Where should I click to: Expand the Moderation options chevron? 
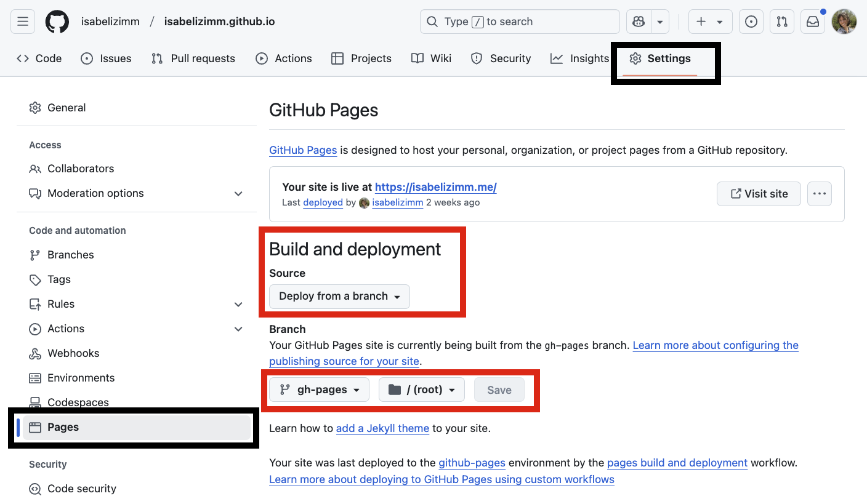pyautogui.click(x=238, y=193)
